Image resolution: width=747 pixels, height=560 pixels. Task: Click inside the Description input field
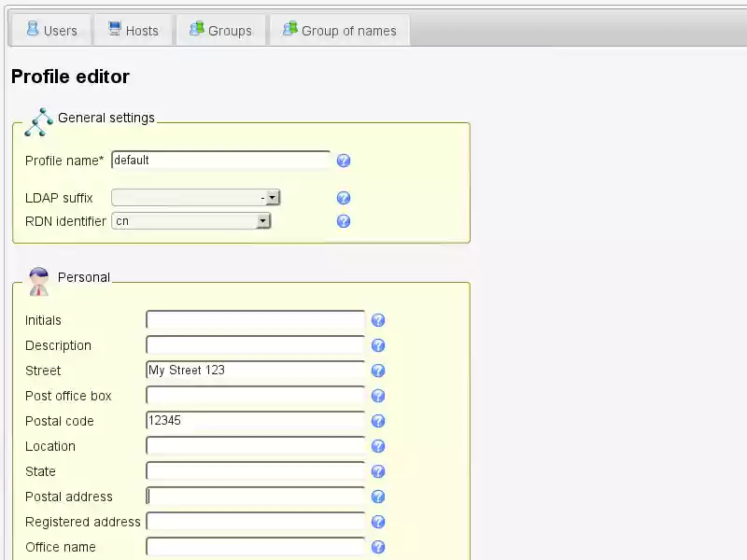click(x=254, y=345)
